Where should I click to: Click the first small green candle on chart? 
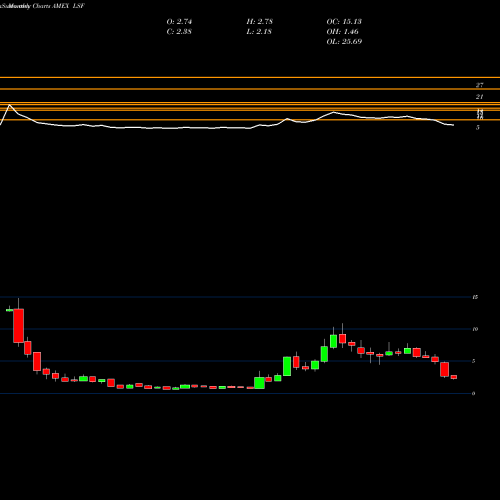(x=9, y=310)
